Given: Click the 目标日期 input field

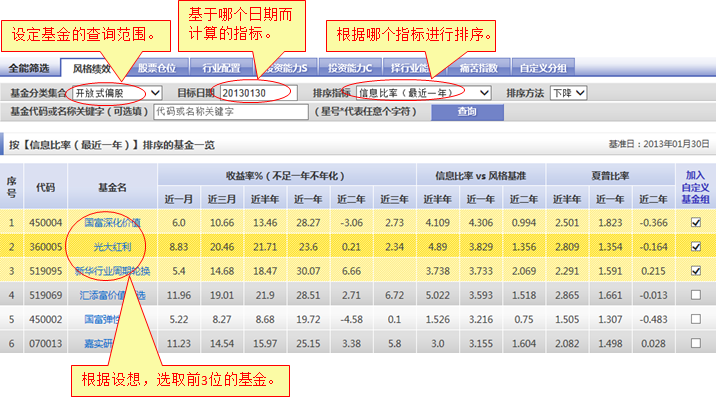Looking at the screenshot, I should point(259,93).
